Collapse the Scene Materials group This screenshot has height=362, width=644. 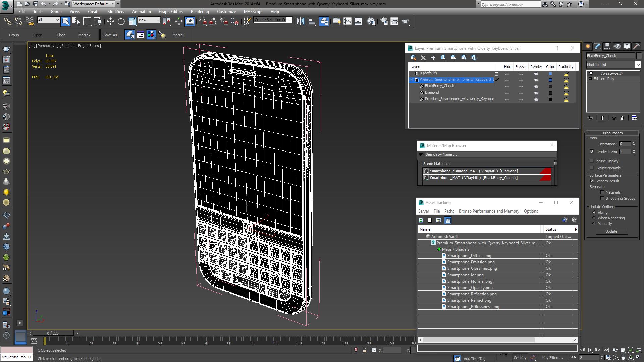421,164
